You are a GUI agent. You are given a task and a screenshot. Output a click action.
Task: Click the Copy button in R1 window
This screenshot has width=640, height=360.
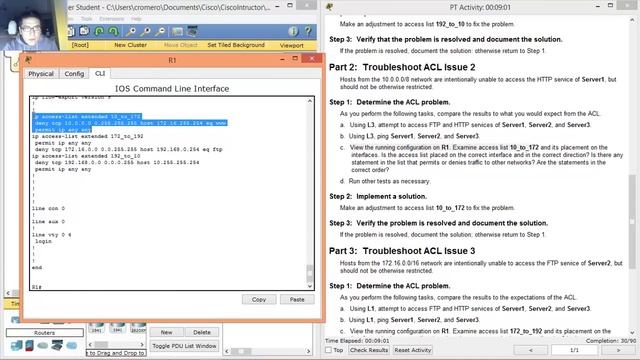coord(259,300)
